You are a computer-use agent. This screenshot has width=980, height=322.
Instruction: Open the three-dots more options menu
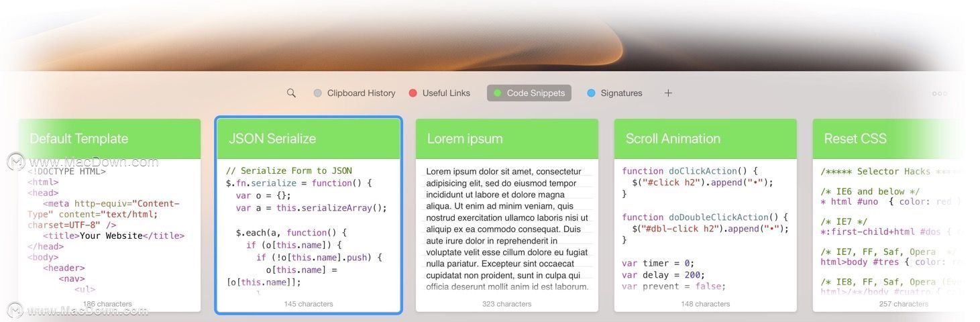click(x=939, y=94)
